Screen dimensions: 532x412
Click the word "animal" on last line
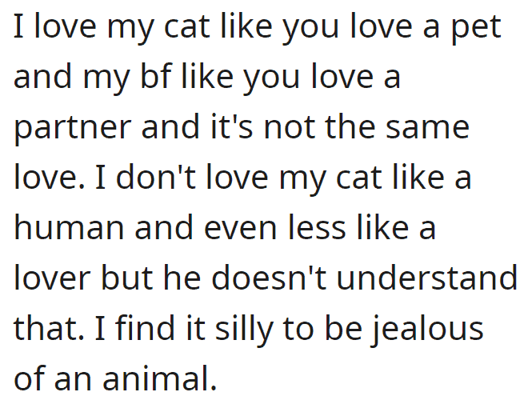[159, 378]
